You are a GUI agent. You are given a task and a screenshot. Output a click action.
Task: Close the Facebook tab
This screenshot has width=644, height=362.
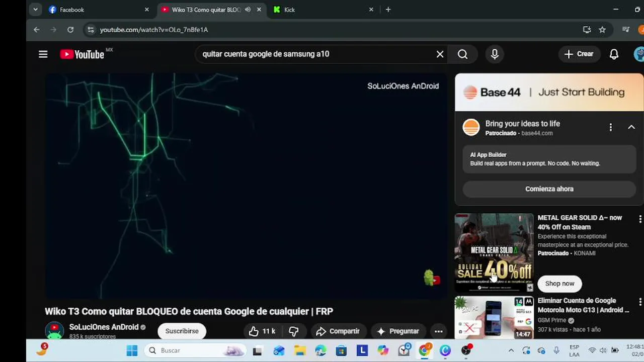(x=147, y=10)
